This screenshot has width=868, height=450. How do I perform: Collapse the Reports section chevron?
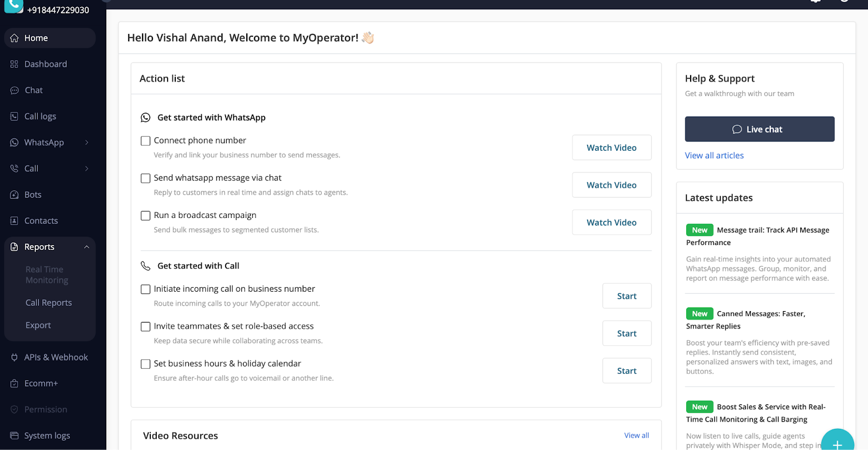tap(87, 247)
